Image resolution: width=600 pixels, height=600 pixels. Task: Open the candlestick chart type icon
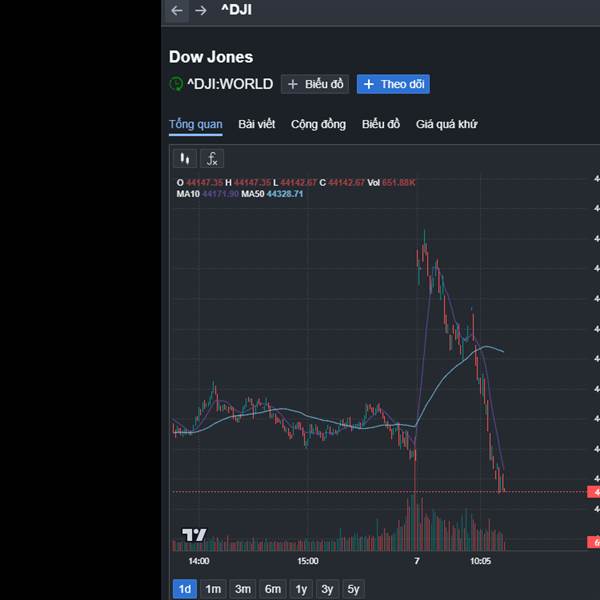[x=185, y=158]
